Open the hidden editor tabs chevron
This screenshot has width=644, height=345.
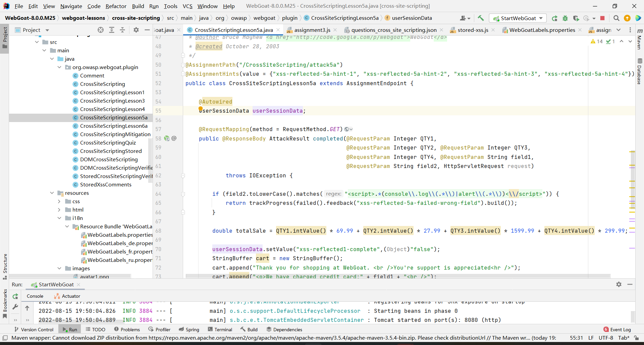tap(619, 30)
